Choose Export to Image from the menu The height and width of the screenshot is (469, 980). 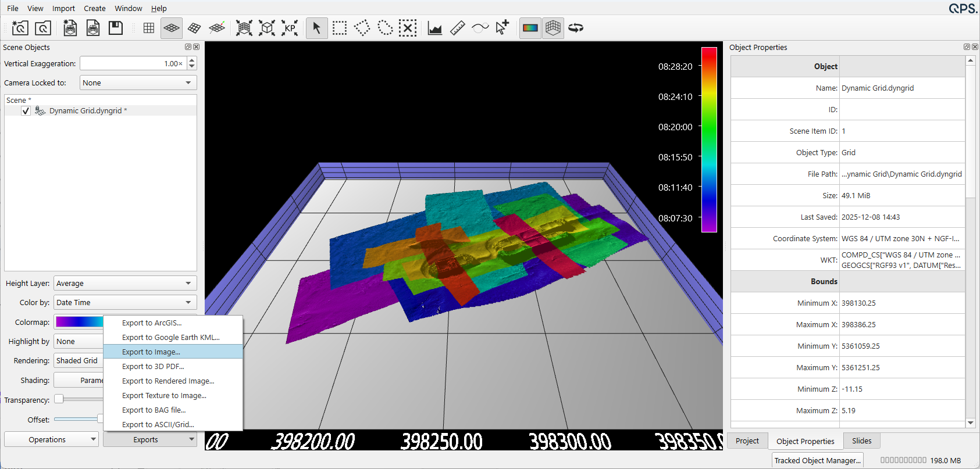pyautogui.click(x=151, y=352)
